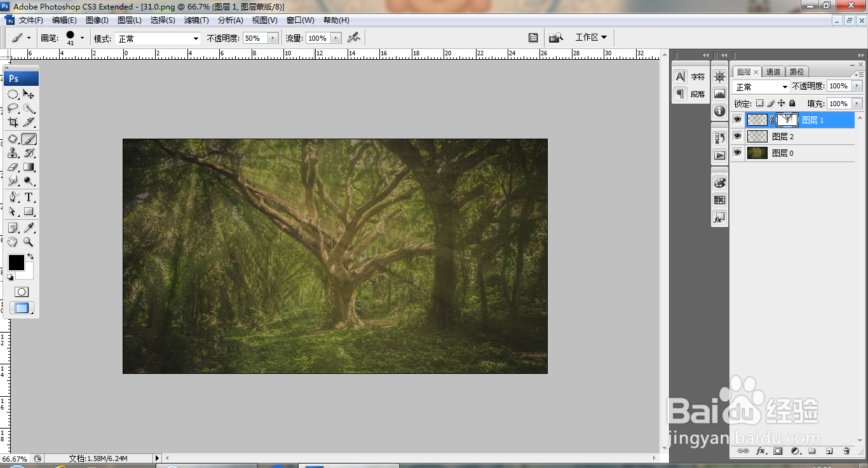Open the Swatches panel icon

[719, 200]
